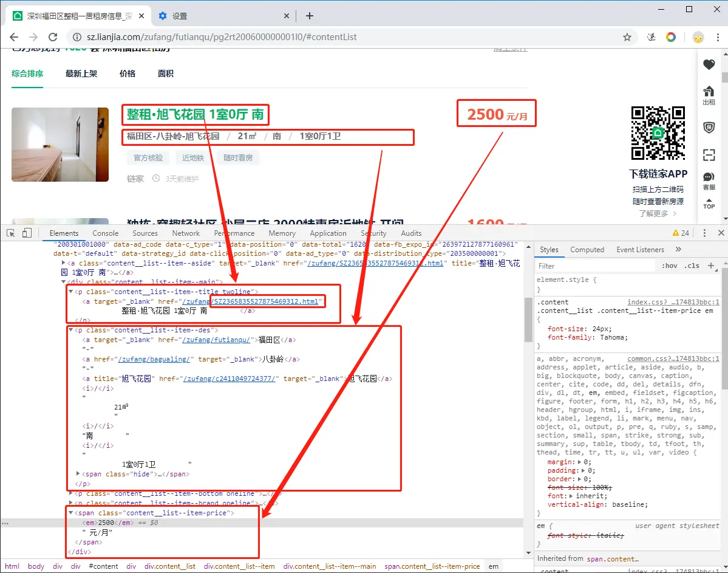Bookmark this page with star icon
728x573 pixels.
click(x=627, y=37)
